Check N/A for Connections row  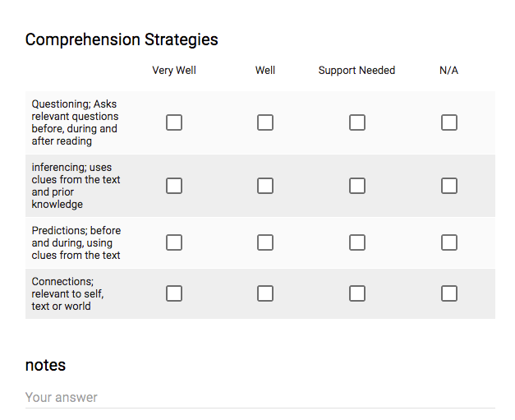coord(449,293)
